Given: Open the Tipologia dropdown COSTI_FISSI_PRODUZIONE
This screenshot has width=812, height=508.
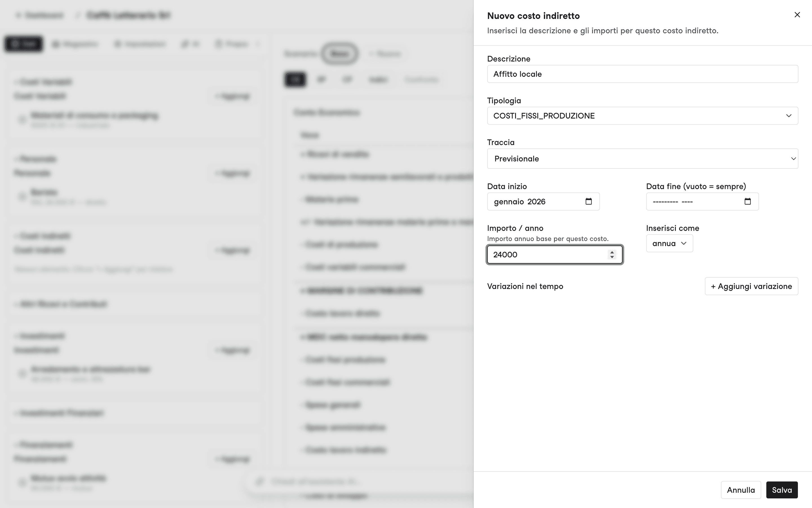Looking at the screenshot, I should [642, 116].
